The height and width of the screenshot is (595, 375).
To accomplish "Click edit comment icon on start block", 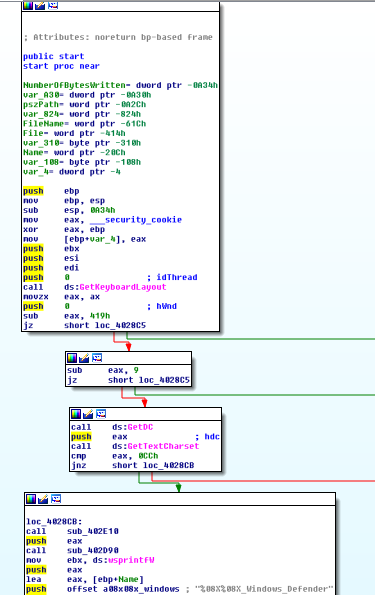I will [40, 5].
